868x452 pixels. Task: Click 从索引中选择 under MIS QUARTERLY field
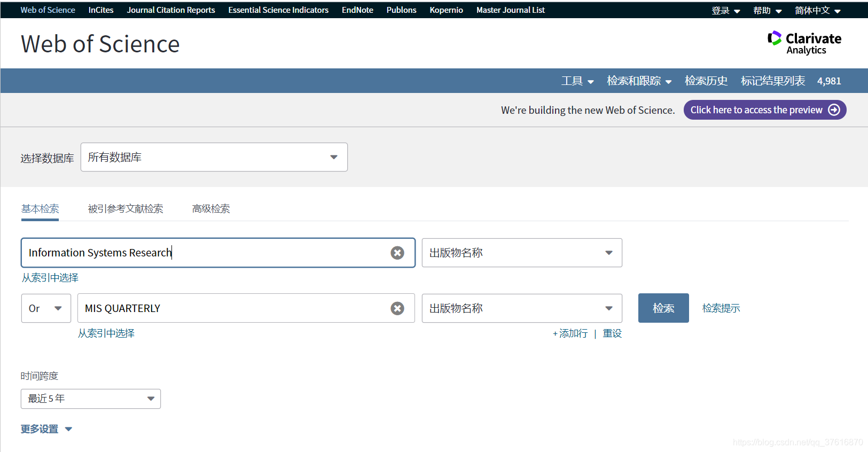pos(106,333)
